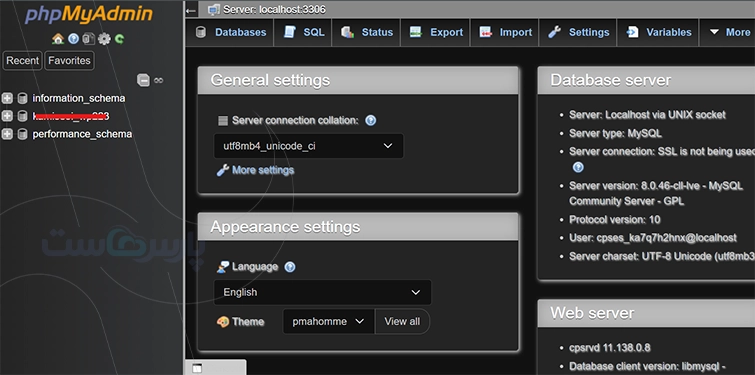Open phpMyAdmin documentation question-mark icon
Image resolution: width=755 pixels, height=375 pixels.
click(x=73, y=39)
